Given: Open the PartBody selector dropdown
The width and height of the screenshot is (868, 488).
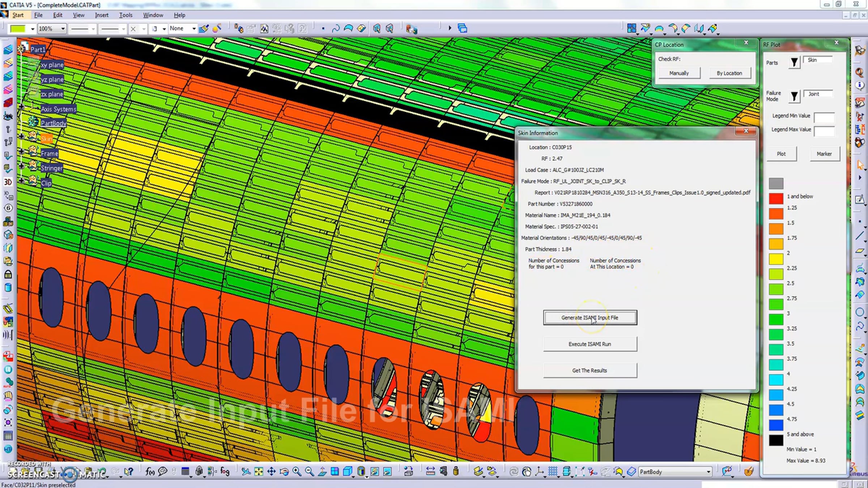Looking at the screenshot, I should pyautogui.click(x=709, y=472).
